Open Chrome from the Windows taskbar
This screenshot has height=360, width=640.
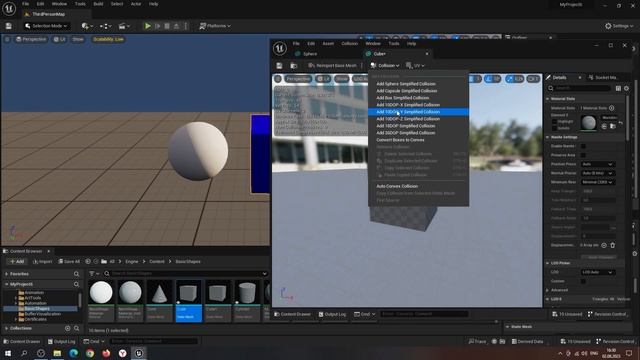coord(90,353)
